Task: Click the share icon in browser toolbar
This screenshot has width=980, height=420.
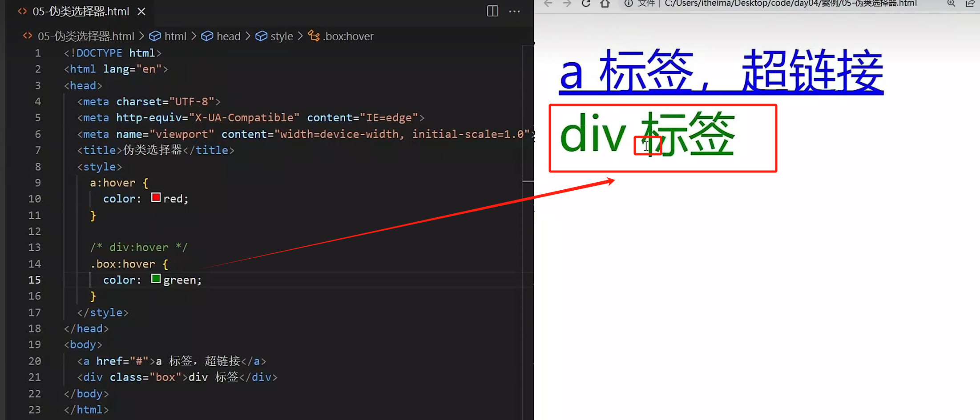Action: pyautogui.click(x=970, y=4)
